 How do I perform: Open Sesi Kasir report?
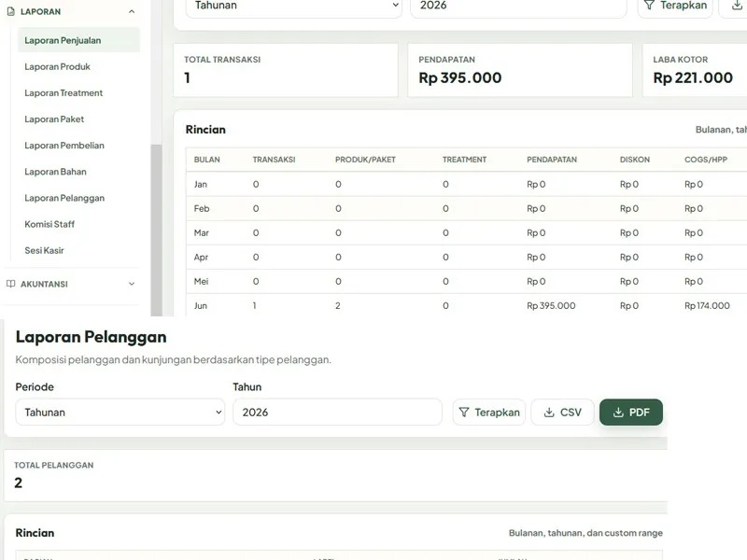coord(44,250)
